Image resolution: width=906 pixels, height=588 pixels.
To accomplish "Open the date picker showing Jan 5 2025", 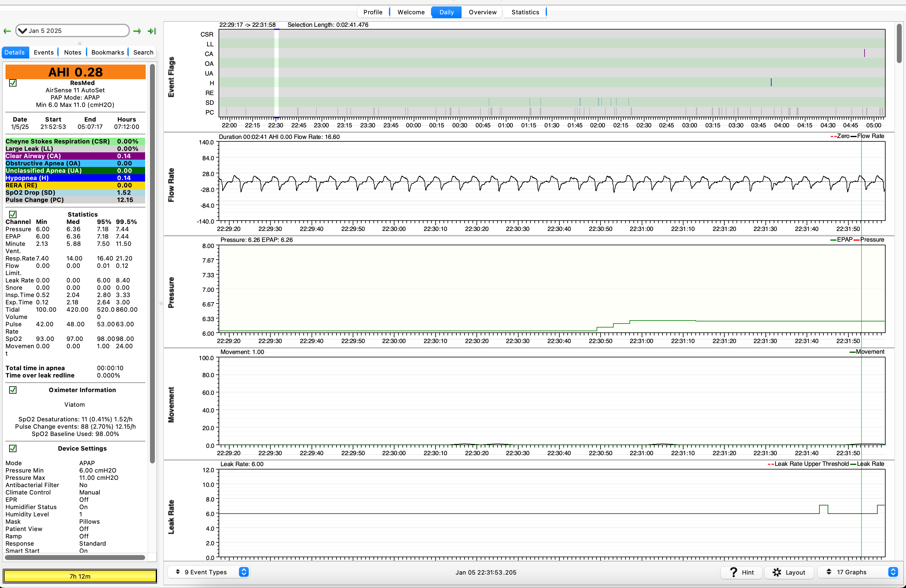I will tap(72, 31).
